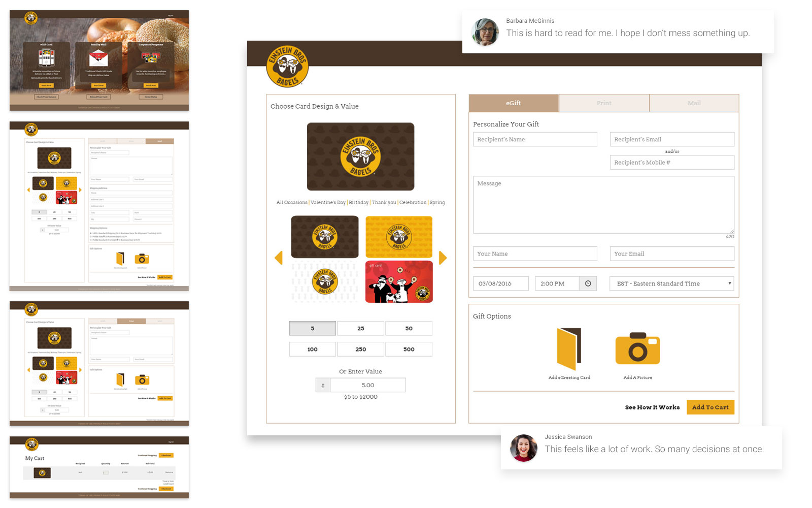Choose the 500 dollar value button
The width and height of the screenshot is (812, 508).
click(409, 349)
